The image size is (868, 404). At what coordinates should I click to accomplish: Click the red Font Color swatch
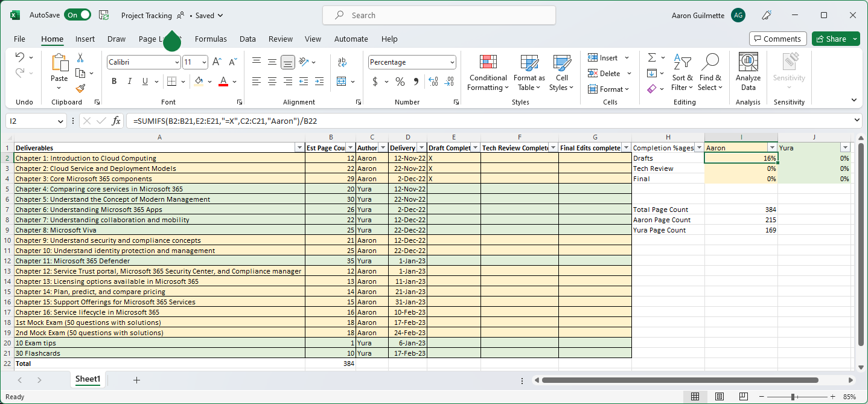point(223,82)
